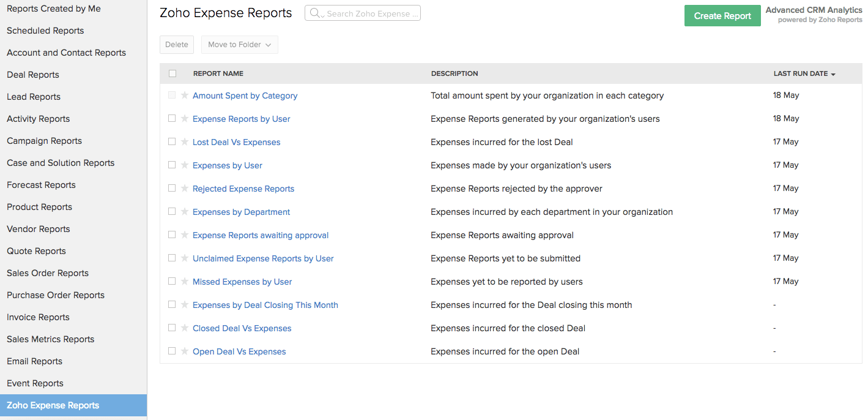Screen dimensions: 868x420
Task: Tick the checkbox for Expenses by Department
Action: (172, 212)
